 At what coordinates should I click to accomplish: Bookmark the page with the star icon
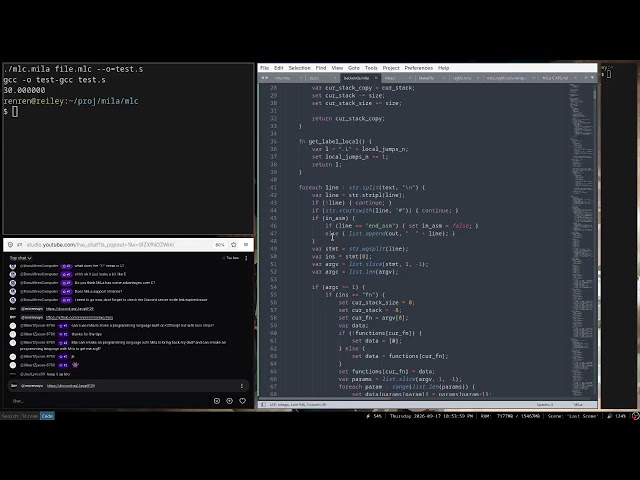[233, 244]
